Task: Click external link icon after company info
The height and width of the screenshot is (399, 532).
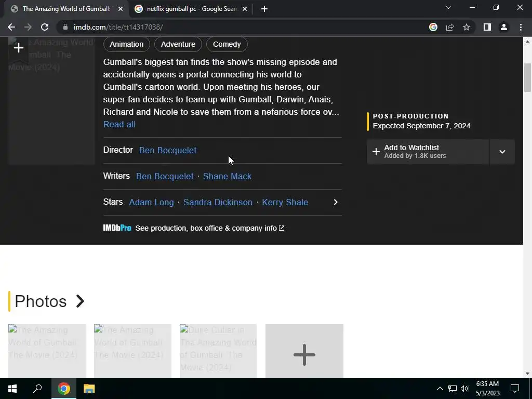Action: tap(282, 229)
